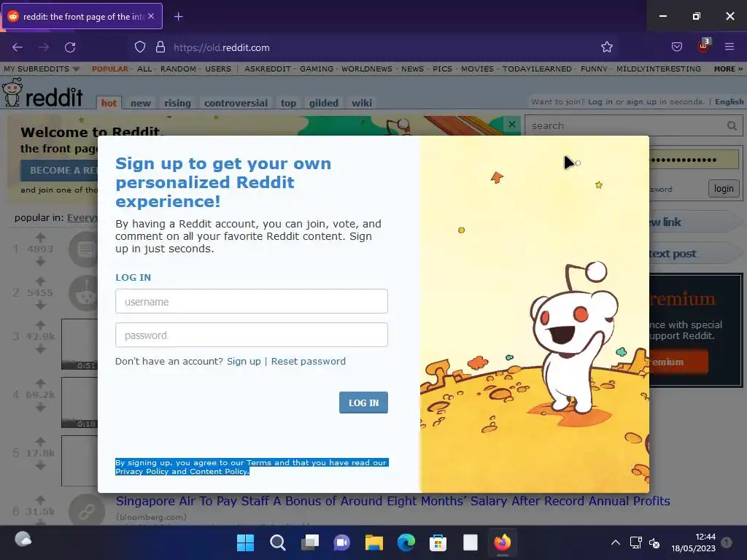The width and height of the screenshot is (747, 560).
Task: Open network settings from the system tray
Action: pyautogui.click(x=636, y=542)
